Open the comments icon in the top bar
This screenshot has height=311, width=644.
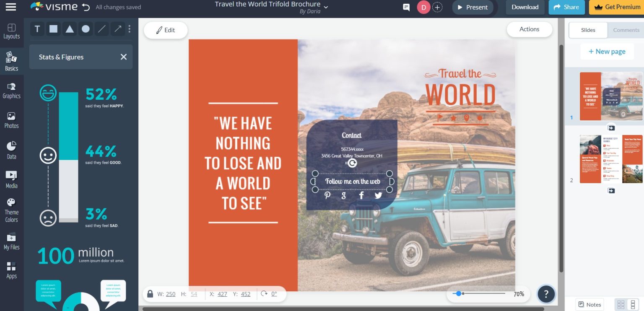[405, 7]
